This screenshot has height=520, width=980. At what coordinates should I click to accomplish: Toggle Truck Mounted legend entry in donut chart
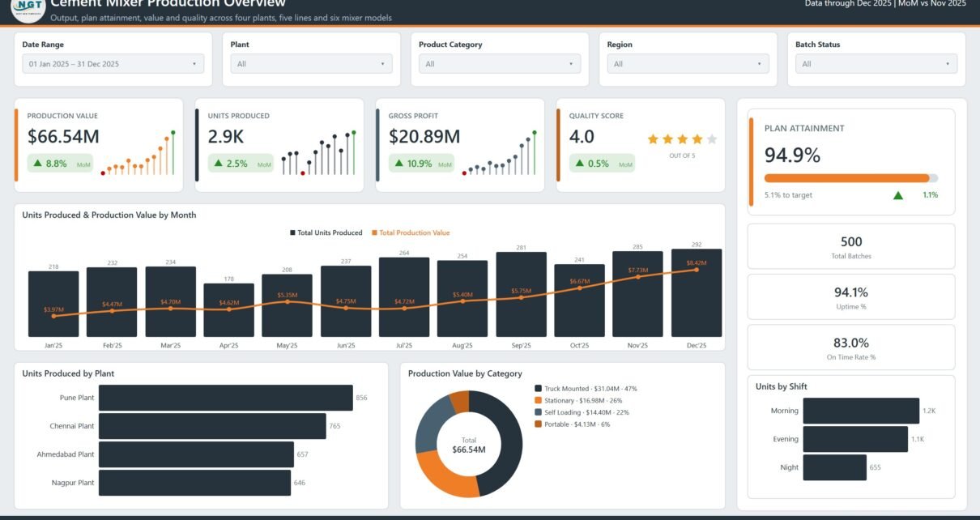coord(586,389)
